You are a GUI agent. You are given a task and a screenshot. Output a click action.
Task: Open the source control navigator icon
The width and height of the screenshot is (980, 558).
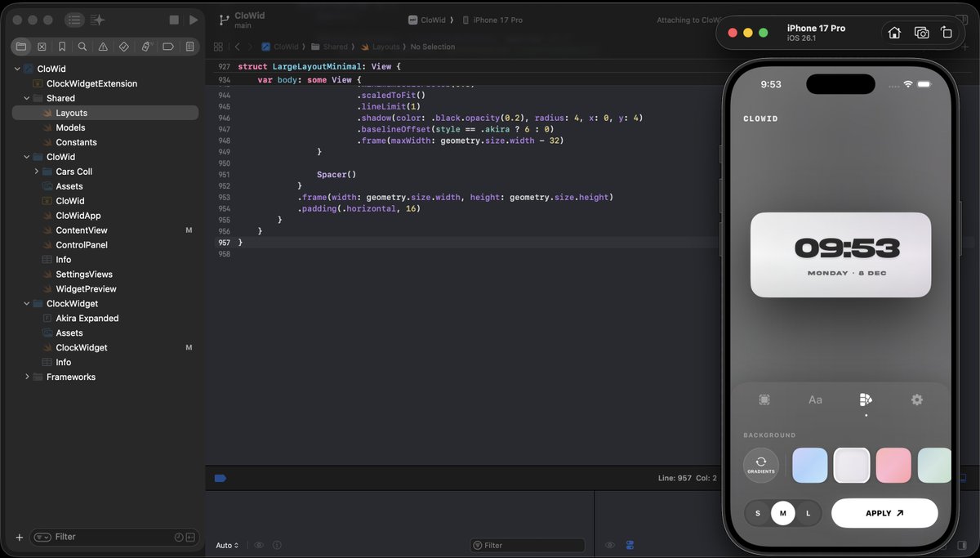coord(42,47)
